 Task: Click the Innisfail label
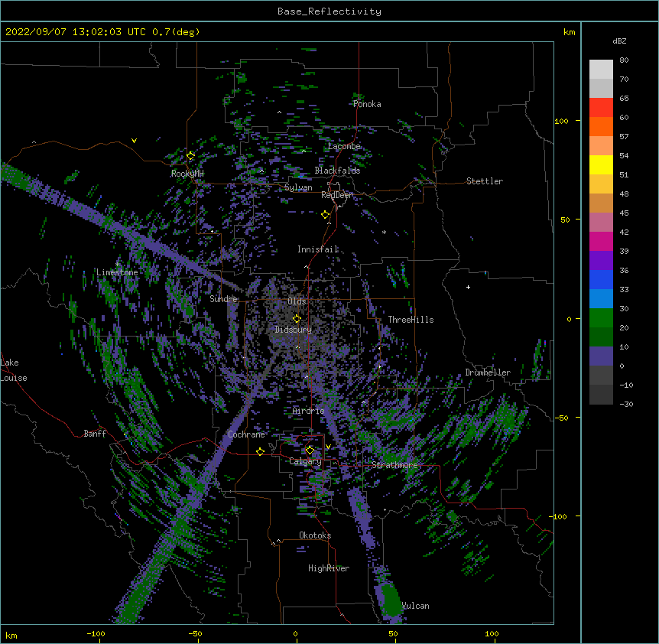tap(317, 249)
